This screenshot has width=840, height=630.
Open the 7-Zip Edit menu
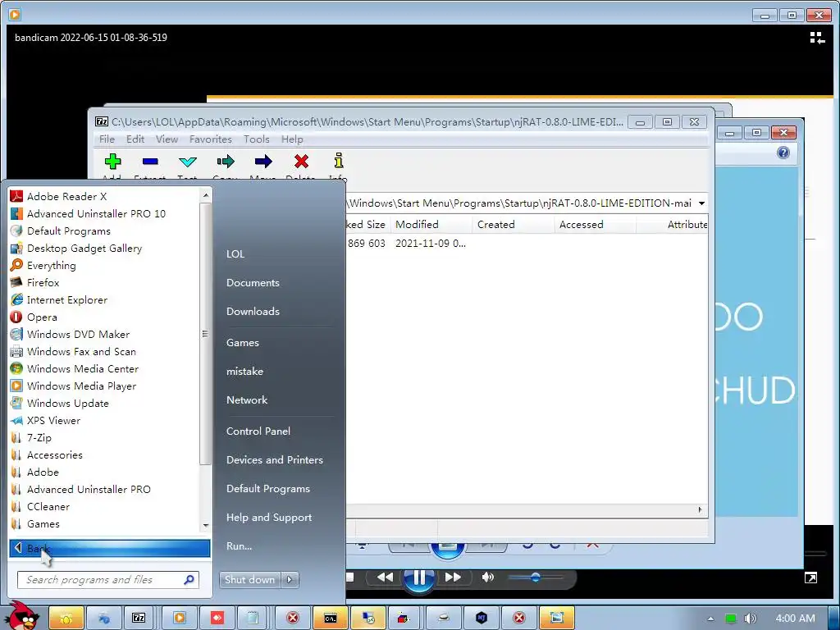pyautogui.click(x=135, y=139)
